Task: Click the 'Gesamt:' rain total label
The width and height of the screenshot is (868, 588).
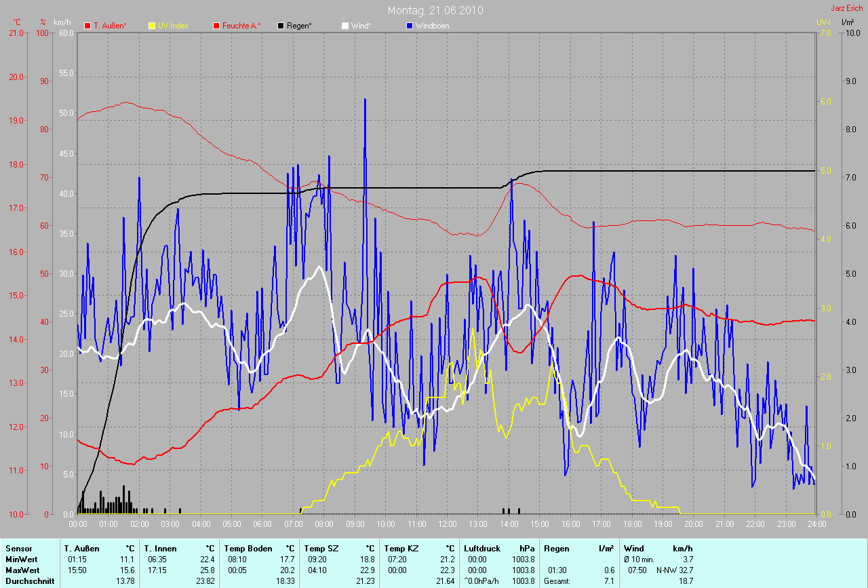Action: [559, 581]
